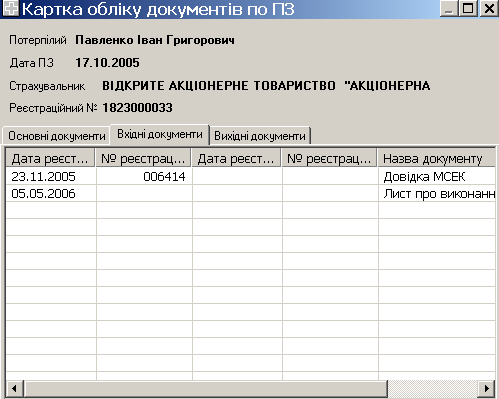Select registration number cell 006414
This screenshot has width=499, height=399.
(x=144, y=176)
